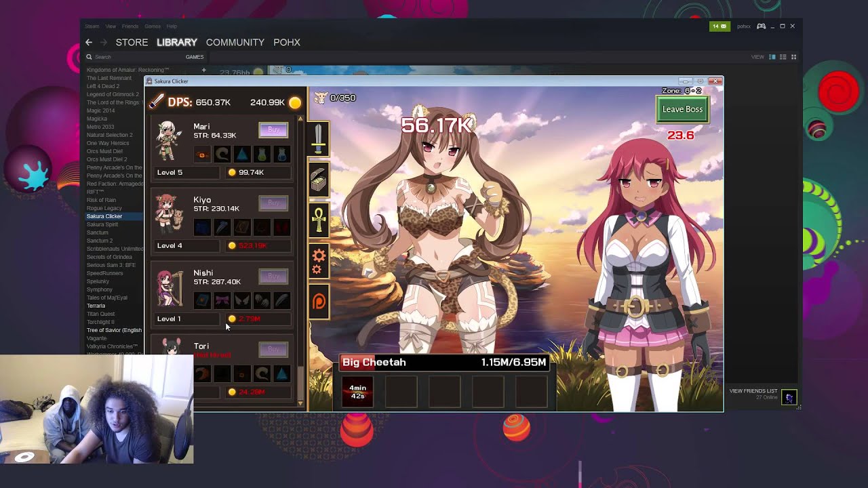This screenshot has width=868, height=488.
Task: Click the Sakura Clicker title bar icon
Action: click(x=149, y=81)
